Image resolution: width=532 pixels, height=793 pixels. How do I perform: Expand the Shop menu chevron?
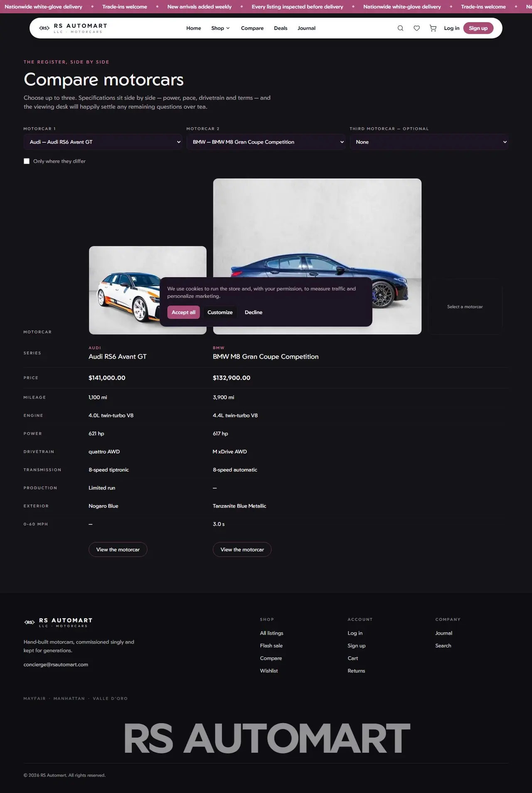[x=228, y=28]
